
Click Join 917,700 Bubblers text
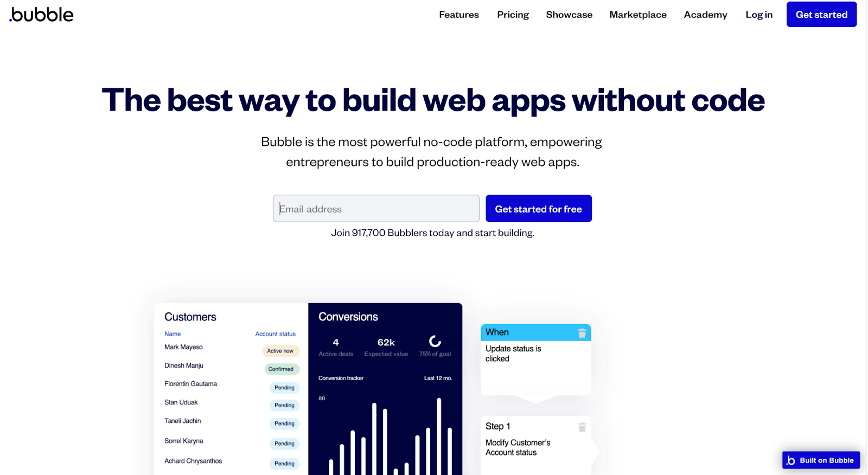click(x=432, y=233)
